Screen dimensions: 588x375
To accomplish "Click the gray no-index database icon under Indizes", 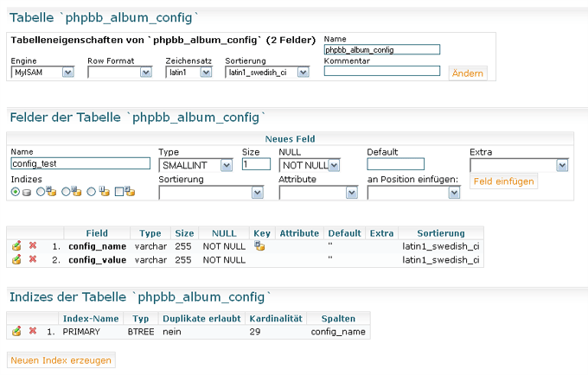I will point(27,193).
